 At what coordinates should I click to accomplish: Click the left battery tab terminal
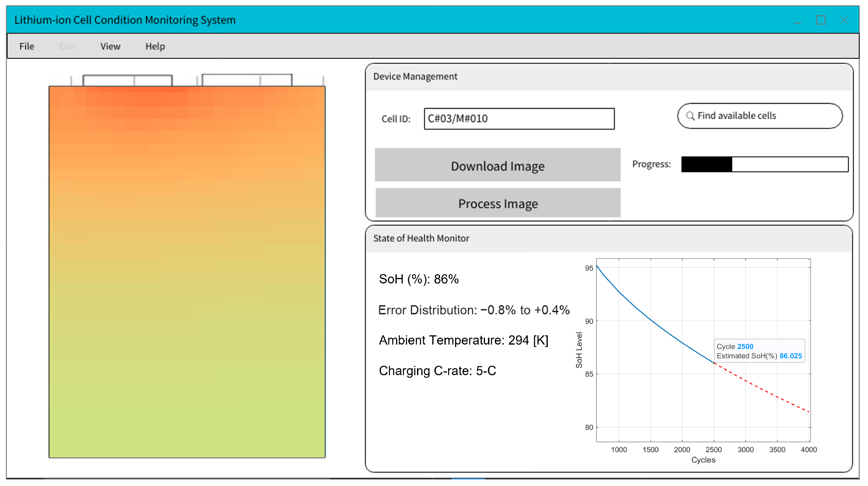pyautogui.click(x=127, y=80)
